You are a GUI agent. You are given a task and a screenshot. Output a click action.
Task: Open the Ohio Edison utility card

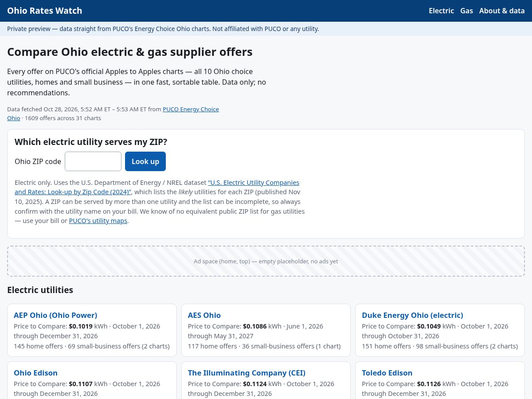point(92,380)
